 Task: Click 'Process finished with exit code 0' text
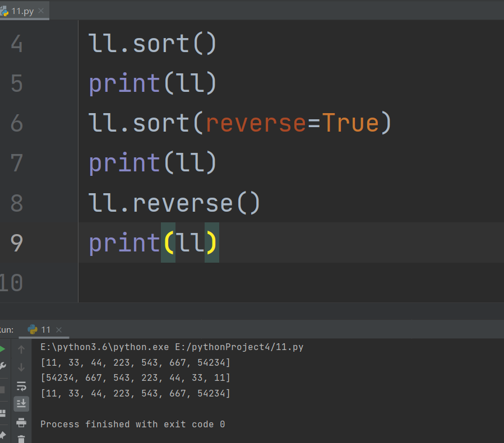[x=132, y=424]
